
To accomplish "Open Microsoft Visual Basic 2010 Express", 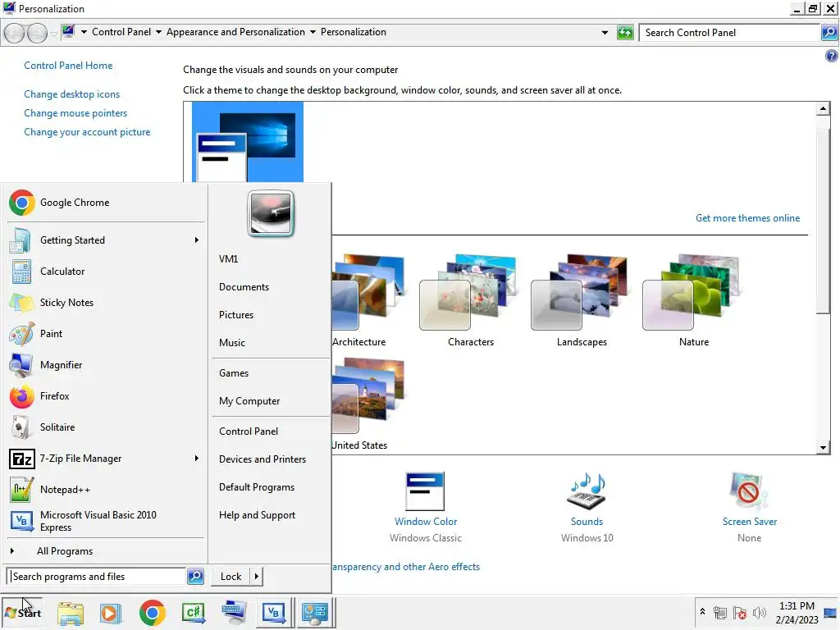I will [106, 521].
